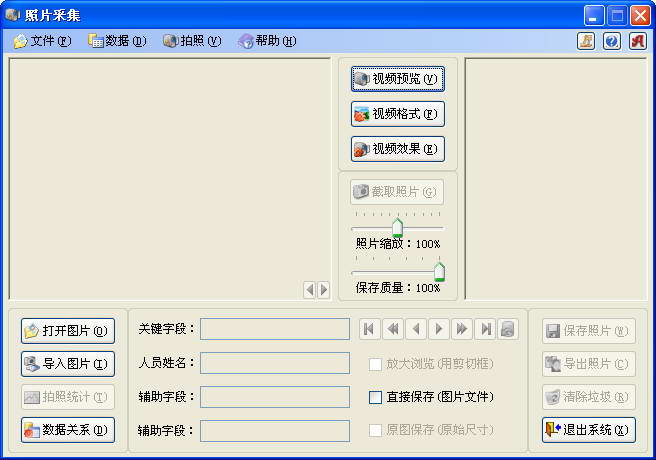Click the second 辅助字段 input field
The image size is (656, 460).
click(275, 431)
